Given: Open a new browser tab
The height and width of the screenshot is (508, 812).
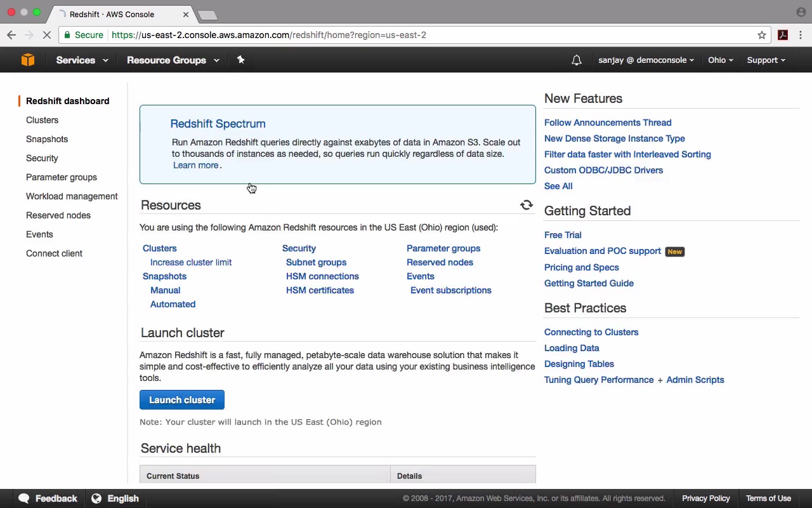Looking at the screenshot, I should [207, 15].
